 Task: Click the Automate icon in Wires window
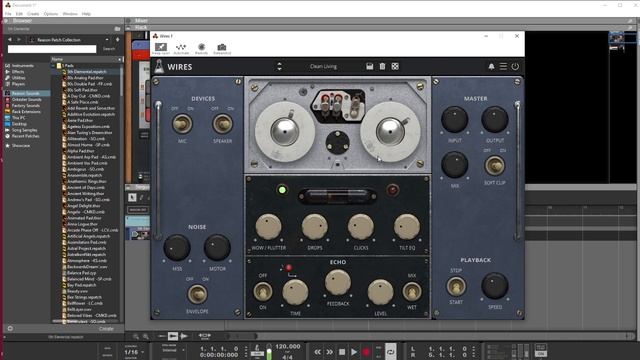(181, 49)
